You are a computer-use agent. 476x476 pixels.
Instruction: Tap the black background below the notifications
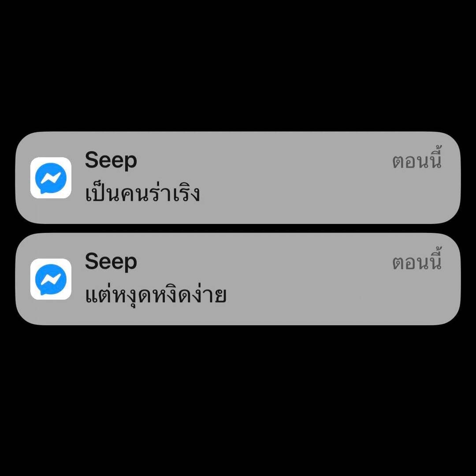coord(238,401)
